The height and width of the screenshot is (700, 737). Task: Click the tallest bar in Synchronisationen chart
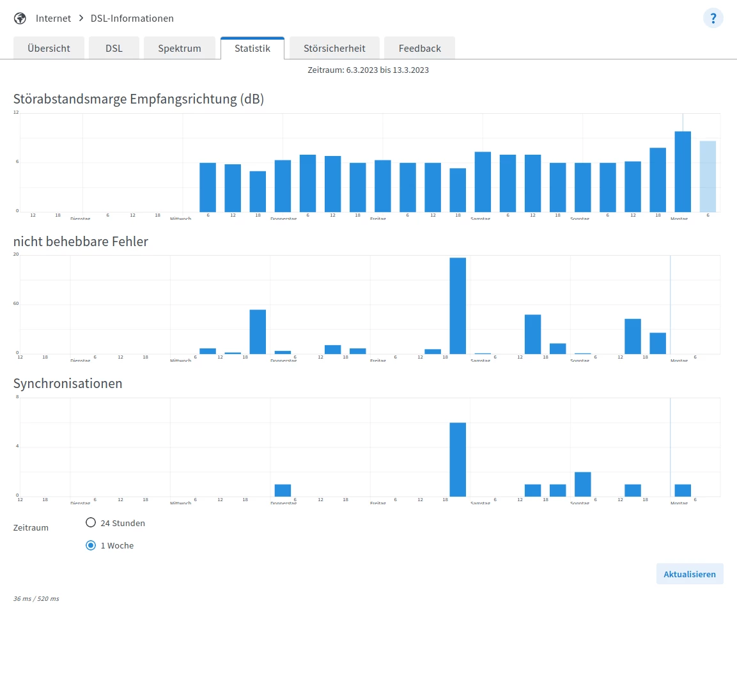pyautogui.click(x=458, y=459)
